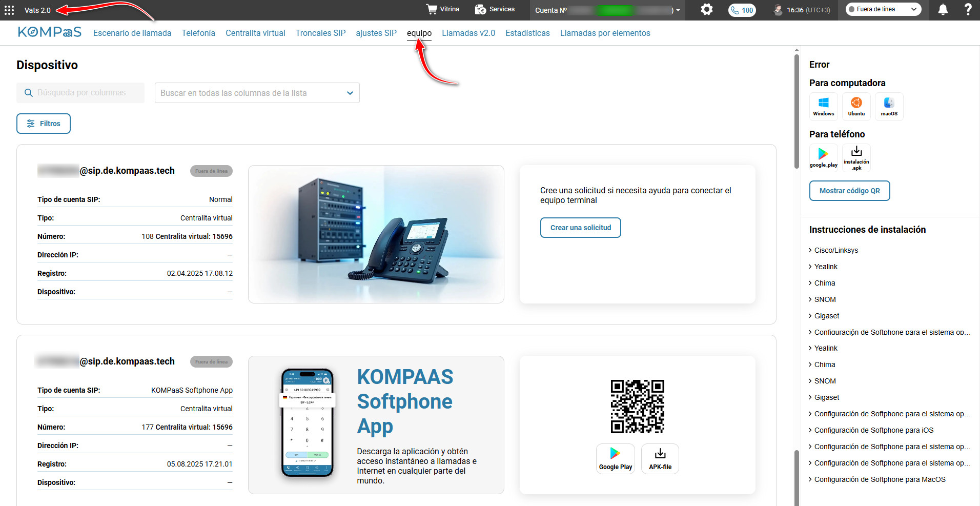Click the Vats 2.0 label
This screenshot has height=506, width=980.
(37, 10)
